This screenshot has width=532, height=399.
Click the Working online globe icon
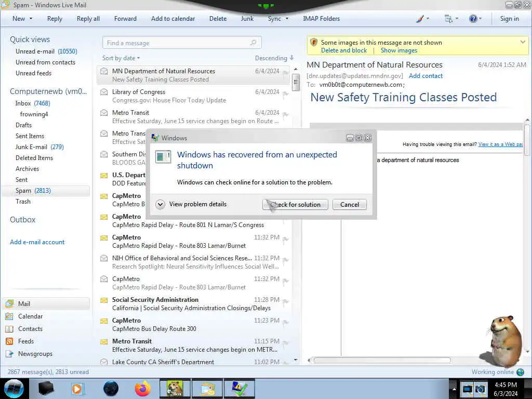click(x=520, y=372)
